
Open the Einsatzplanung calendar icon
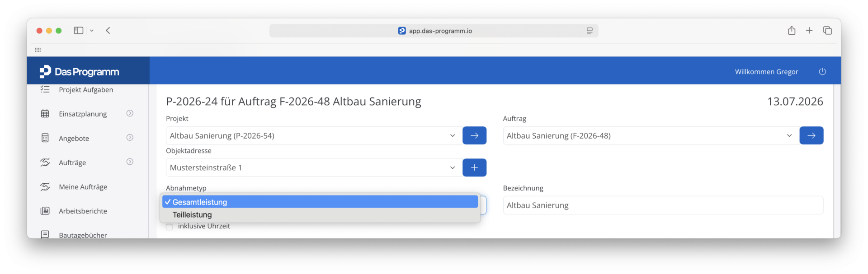pos(45,114)
